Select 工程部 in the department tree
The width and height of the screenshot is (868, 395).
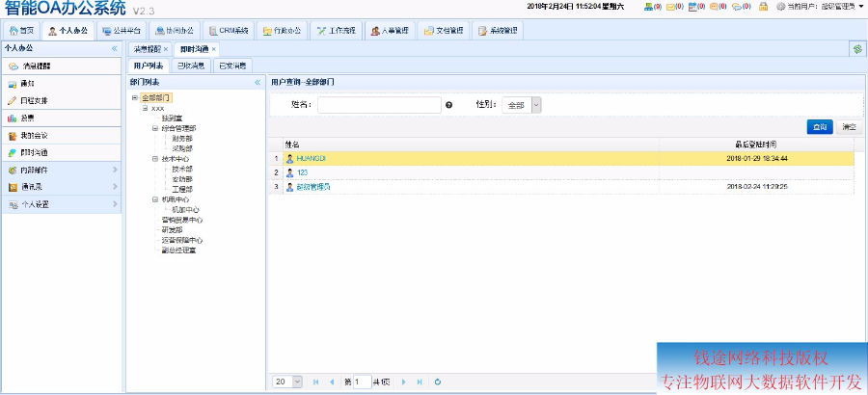tap(182, 189)
